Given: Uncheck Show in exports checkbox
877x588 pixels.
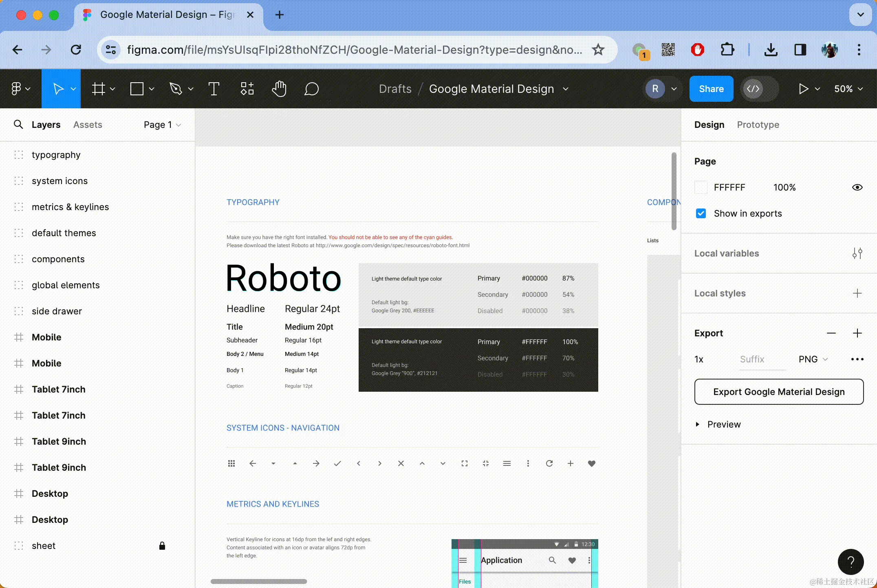Looking at the screenshot, I should click(701, 213).
